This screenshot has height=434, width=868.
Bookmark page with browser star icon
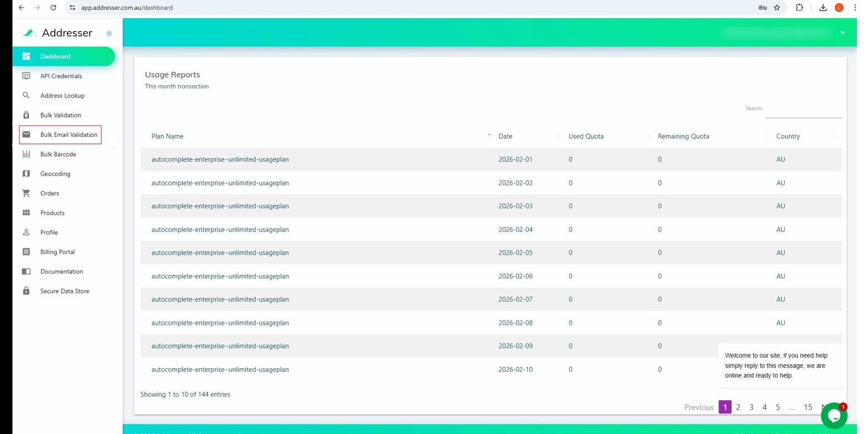click(x=777, y=8)
